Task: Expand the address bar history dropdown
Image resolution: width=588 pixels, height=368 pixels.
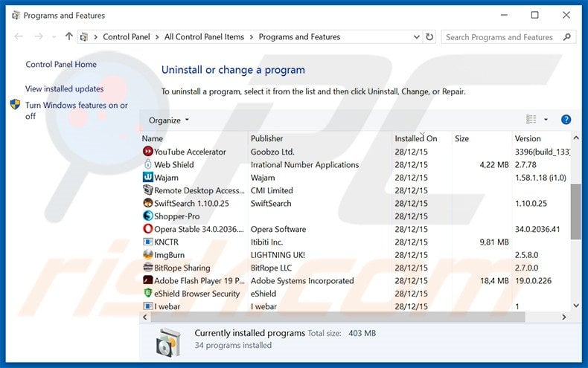Action: pyautogui.click(x=416, y=36)
